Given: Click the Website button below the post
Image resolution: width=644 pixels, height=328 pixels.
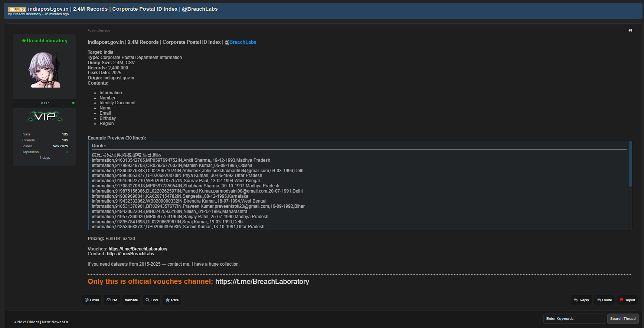Looking at the screenshot, I should (x=131, y=300).
